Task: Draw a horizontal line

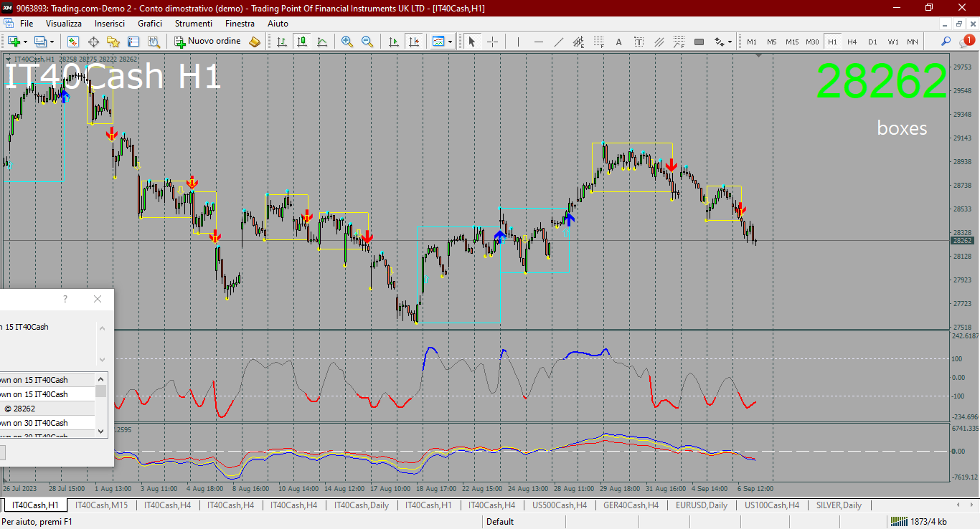Action: click(538, 42)
